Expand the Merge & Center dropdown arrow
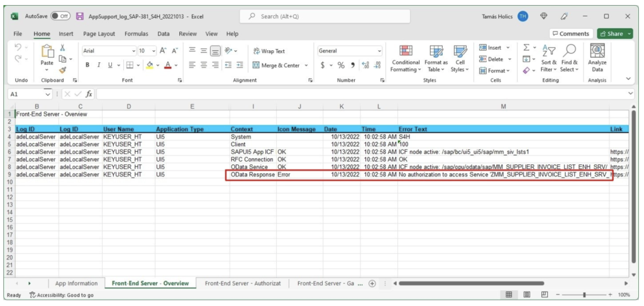The image size is (644, 306). click(x=306, y=65)
